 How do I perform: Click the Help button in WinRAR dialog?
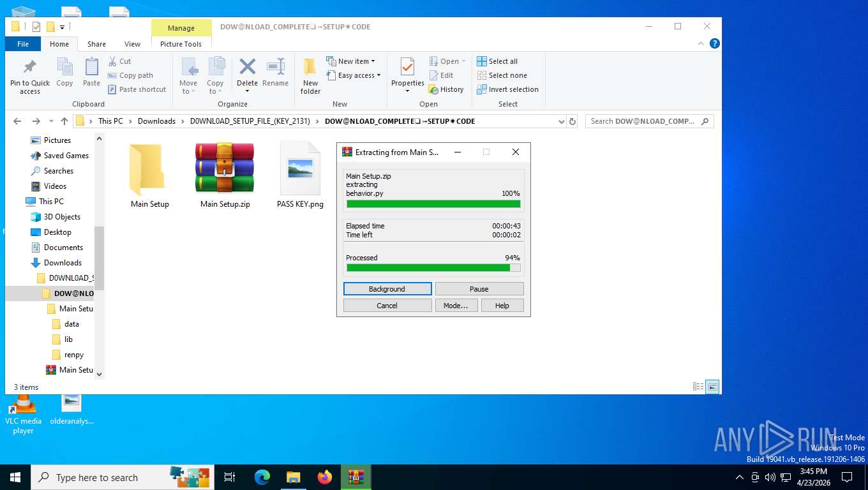pyautogui.click(x=502, y=306)
